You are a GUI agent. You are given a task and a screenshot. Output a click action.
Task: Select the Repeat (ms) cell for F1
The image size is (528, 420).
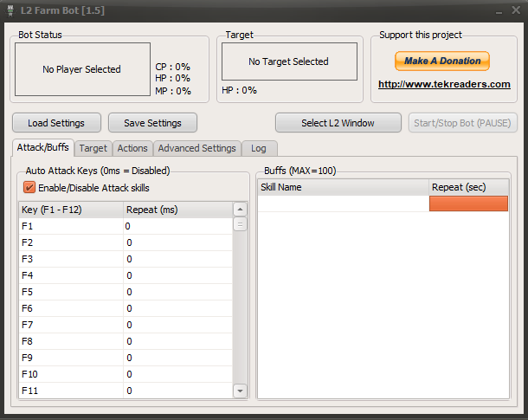tap(177, 226)
